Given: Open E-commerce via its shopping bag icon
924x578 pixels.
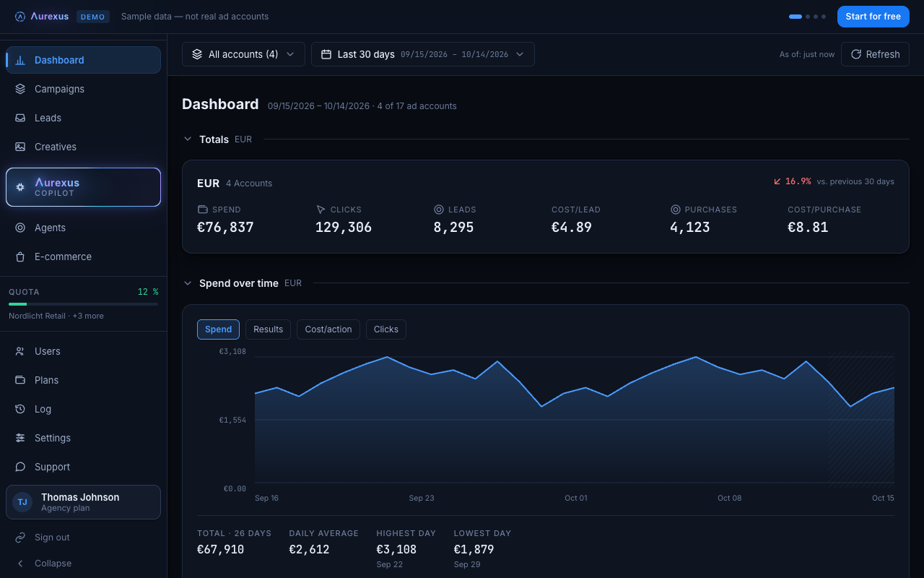Looking at the screenshot, I should pyautogui.click(x=20, y=256).
